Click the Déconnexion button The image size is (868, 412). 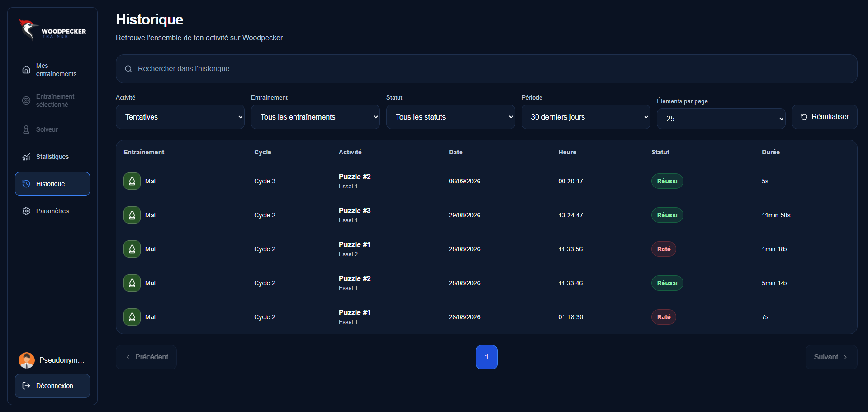[52, 386]
